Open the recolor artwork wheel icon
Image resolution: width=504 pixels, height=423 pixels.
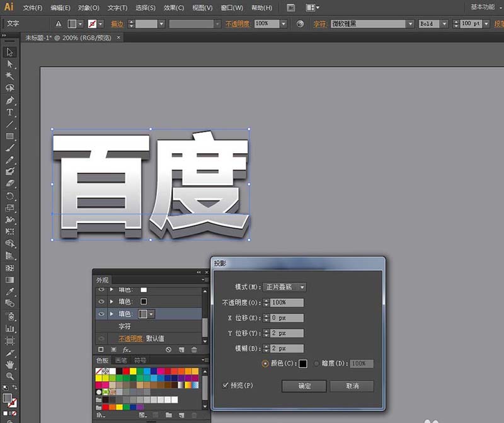point(300,24)
